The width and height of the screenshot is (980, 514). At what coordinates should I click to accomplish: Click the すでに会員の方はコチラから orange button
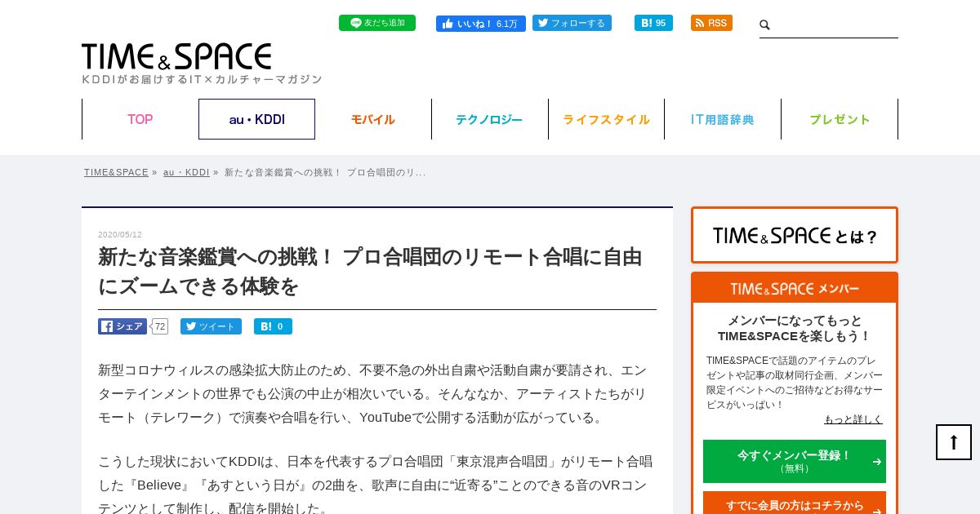pyautogui.click(x=795, y=504)
